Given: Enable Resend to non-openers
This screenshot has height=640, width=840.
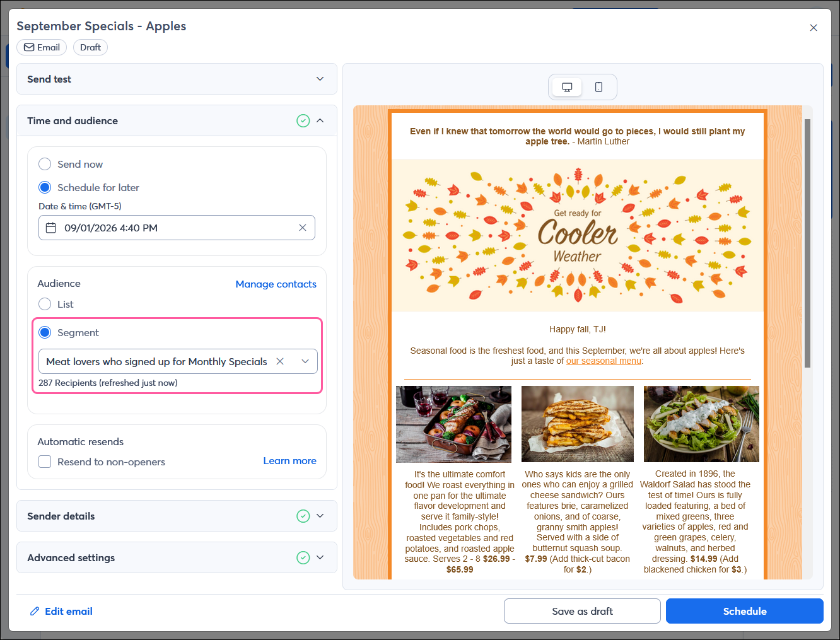Looking at the screenshot, I should click(45, 462).
